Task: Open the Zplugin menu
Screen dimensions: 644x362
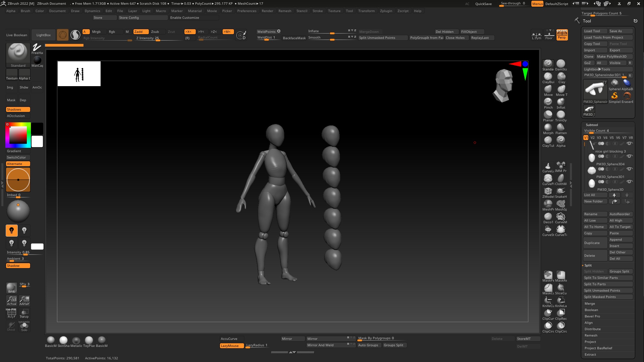Action: (386, 11)
